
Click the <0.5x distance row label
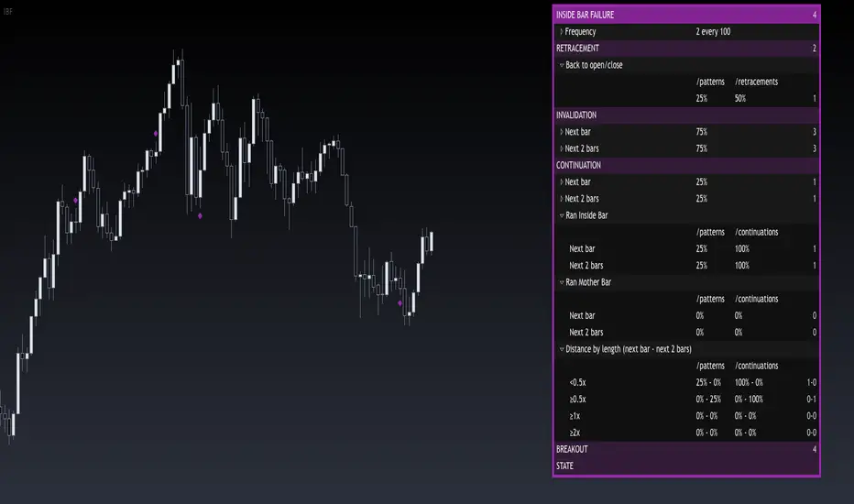point(577,382)
